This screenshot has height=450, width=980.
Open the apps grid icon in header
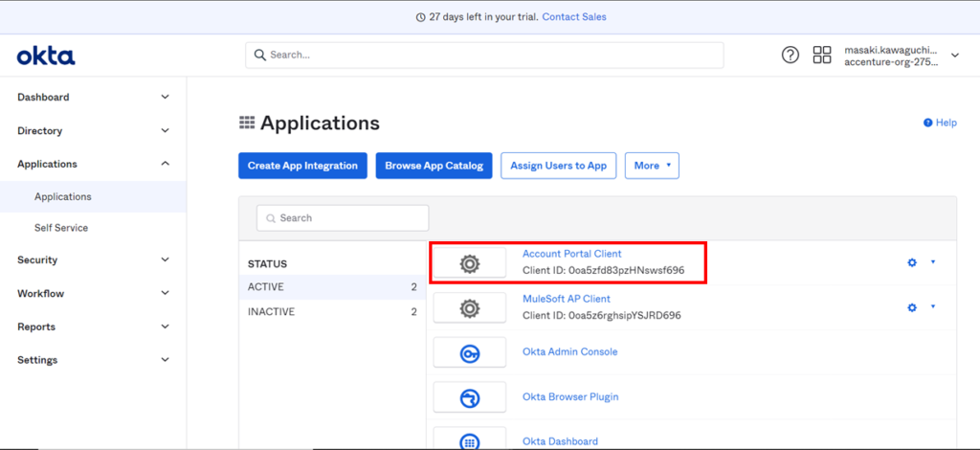pyautogui.click(x=821, y=55)
